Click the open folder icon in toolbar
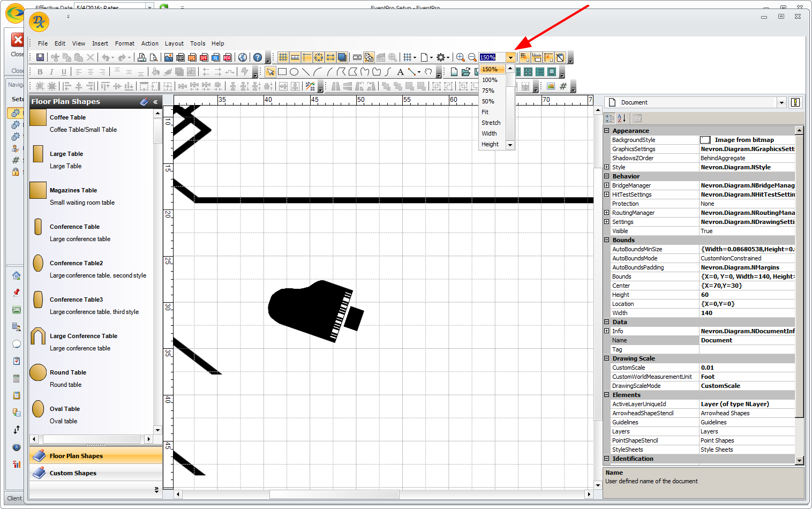Image resolution: width=812 pixels, height=509 pixels. pyautogui.click(x=466, y=72)
